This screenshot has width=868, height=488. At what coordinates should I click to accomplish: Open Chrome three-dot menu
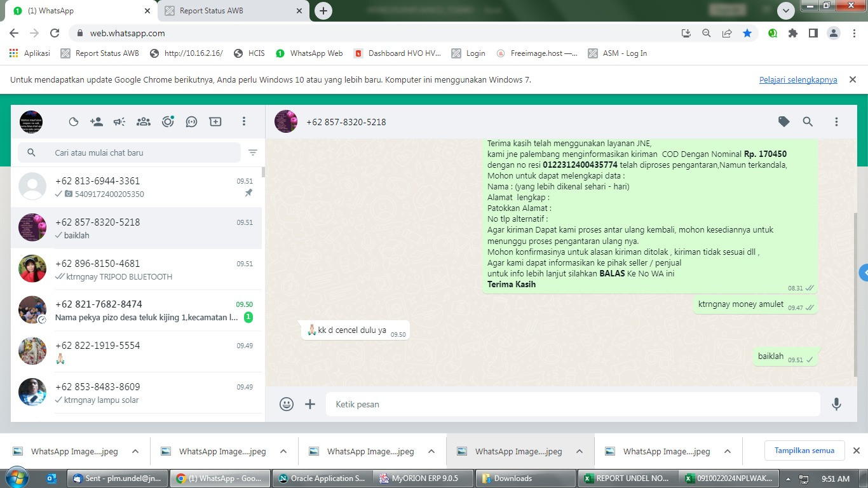pos(853,33)
